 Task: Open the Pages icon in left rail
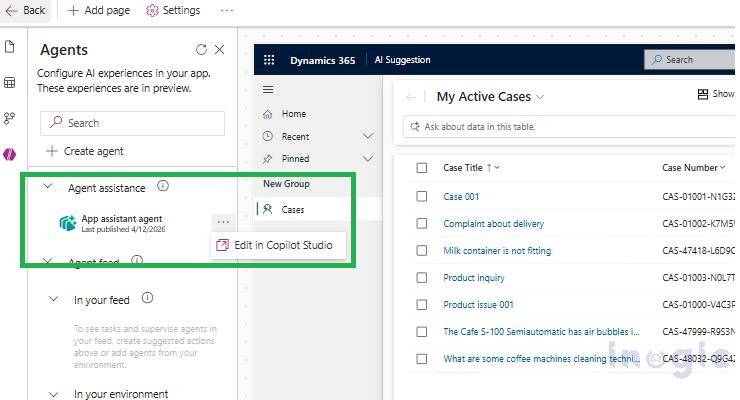(9, 47)
